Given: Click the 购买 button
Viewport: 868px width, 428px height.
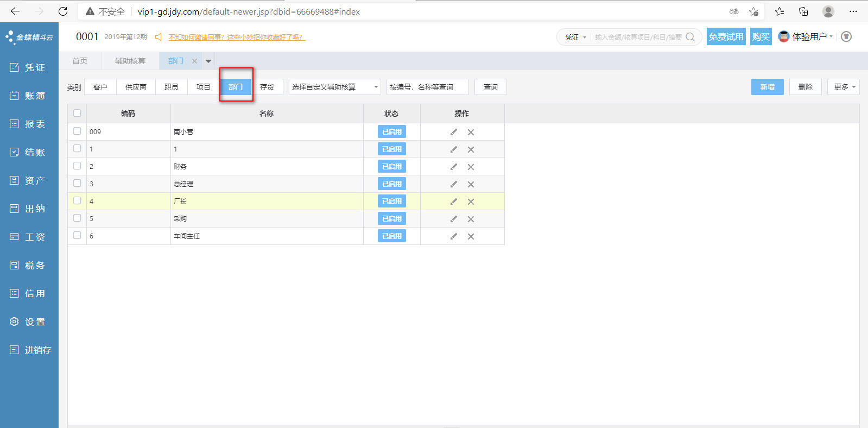Looking at the screenshot, I should 761,36.
